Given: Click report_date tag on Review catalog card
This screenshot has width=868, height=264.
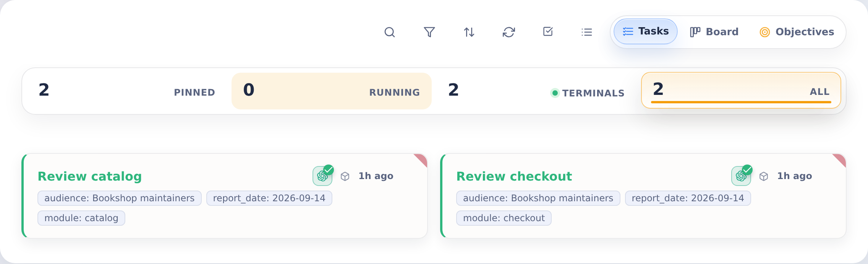Looking at the screenshot, I should click(269, 198).
